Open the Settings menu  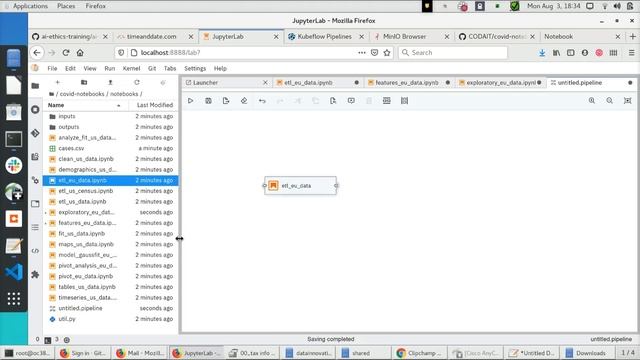point(195,69)
